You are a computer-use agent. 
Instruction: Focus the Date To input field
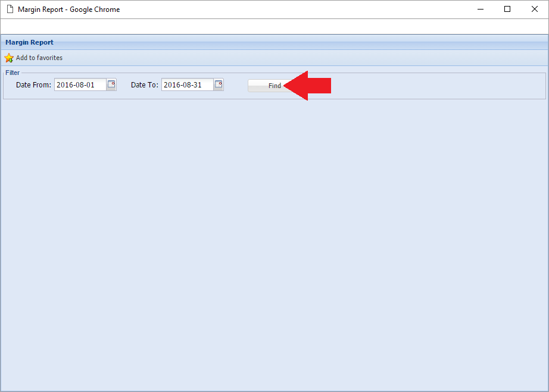coord(188,84)
